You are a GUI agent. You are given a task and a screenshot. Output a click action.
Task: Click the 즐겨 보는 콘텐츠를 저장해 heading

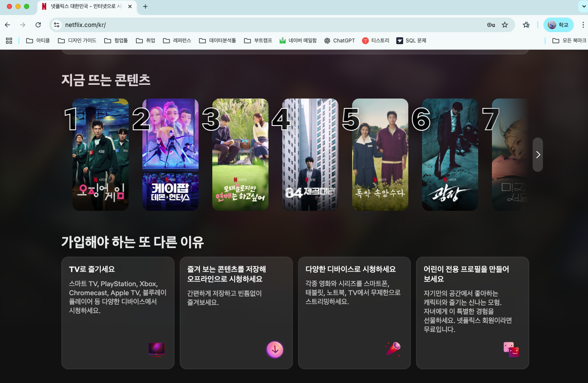click(227, 274)
